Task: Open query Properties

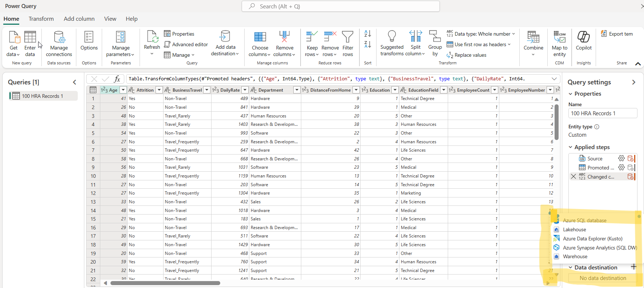Action: pyautogui.click(x=179, y=34)
